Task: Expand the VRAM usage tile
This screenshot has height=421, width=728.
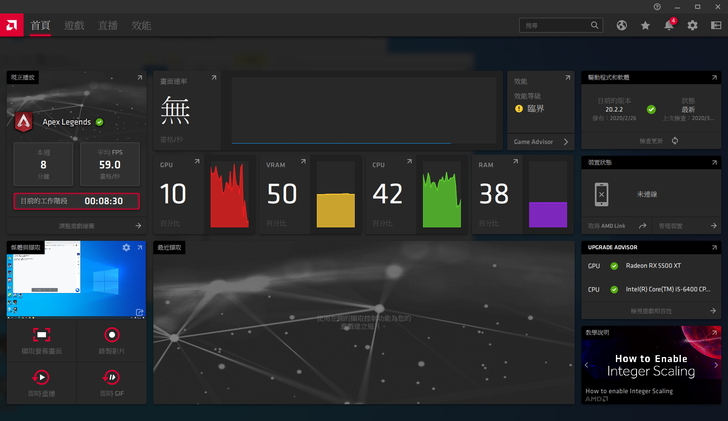Action: tap(303, 162)
